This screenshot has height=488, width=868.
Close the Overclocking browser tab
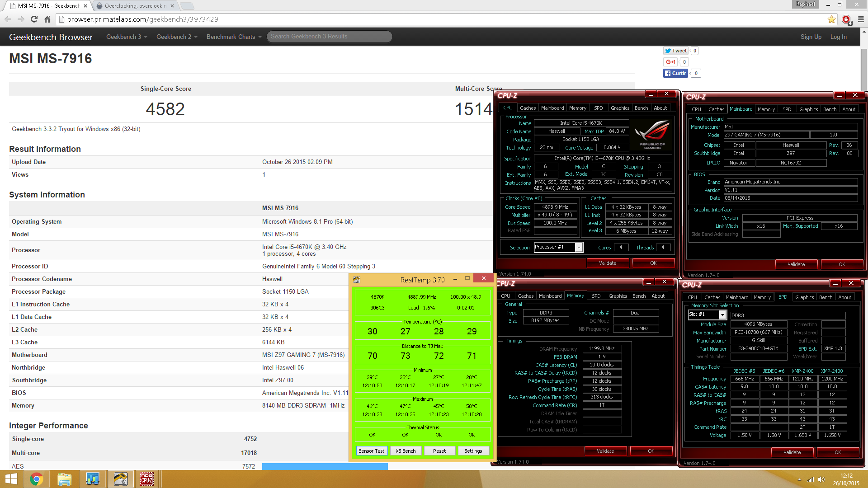[x=172, y=6]
